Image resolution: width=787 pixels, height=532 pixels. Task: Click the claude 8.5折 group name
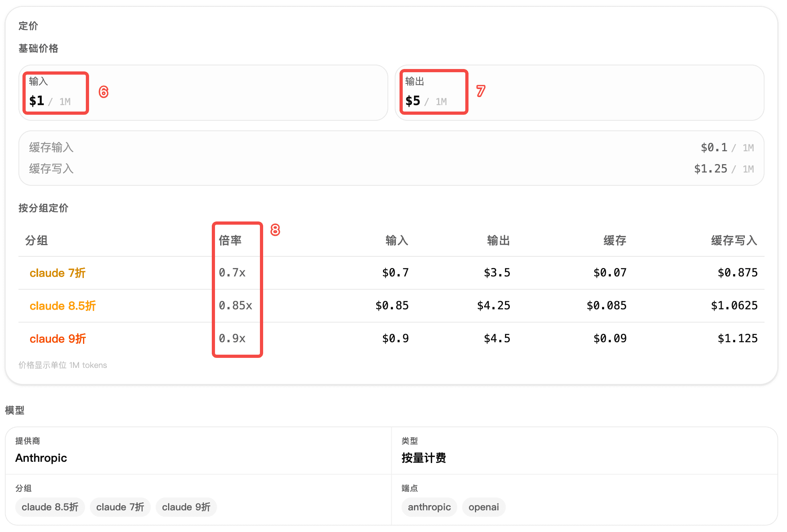63,306
